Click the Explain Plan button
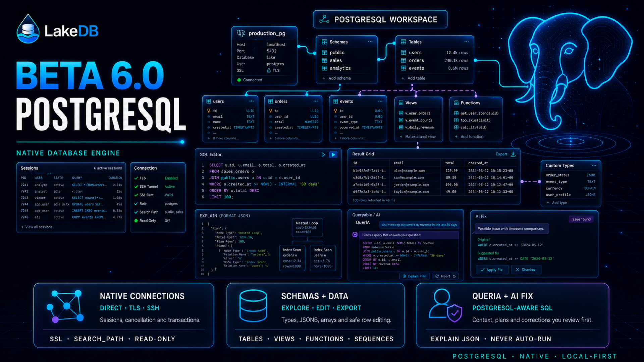Viewport: 644px width, 362px height. click(414, 276)
